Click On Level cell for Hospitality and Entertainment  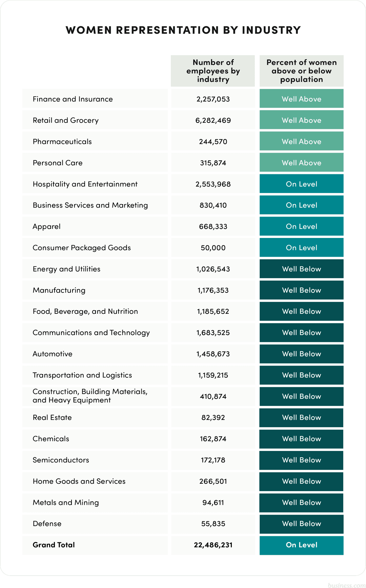(301, 184)
